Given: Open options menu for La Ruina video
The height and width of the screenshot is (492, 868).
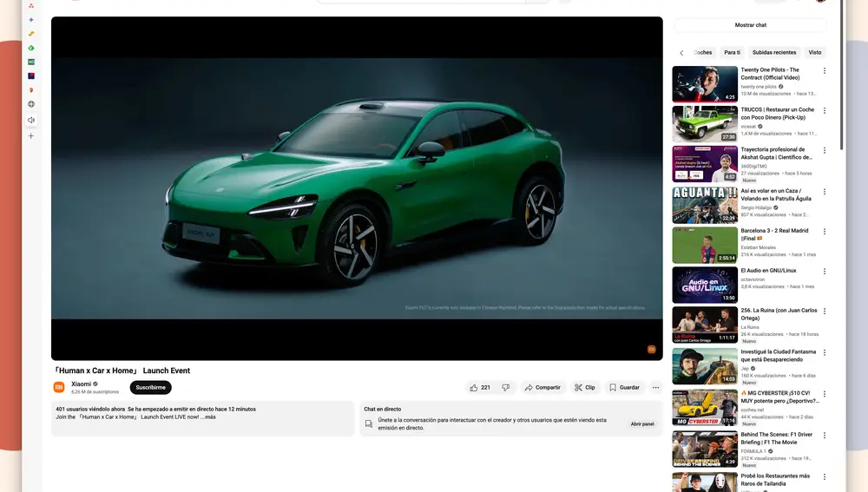Looking at the screenshot, I should (825, 312).
